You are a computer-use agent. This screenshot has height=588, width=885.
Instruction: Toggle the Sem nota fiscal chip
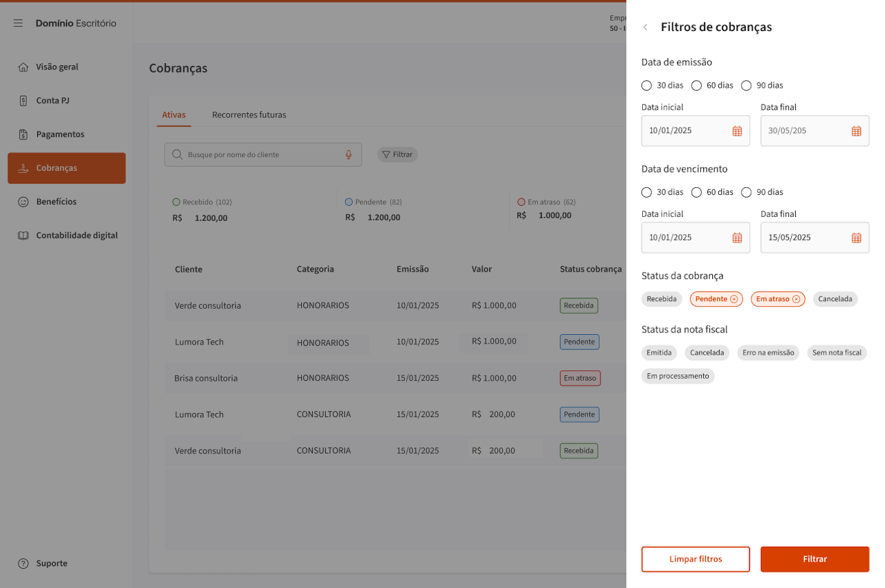(x=836, y=353)
